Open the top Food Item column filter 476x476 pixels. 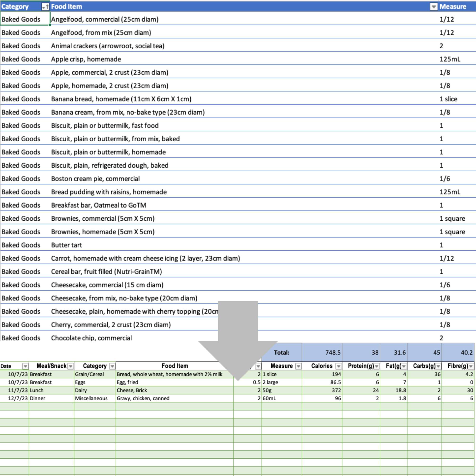(434, 7)
